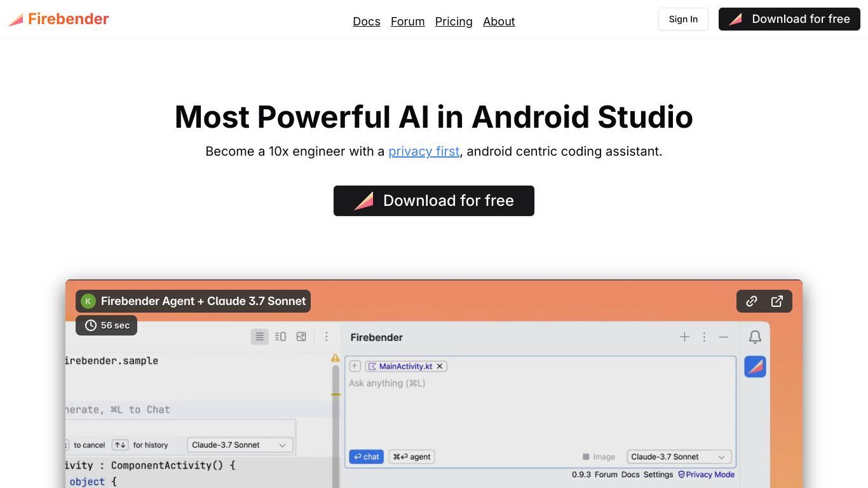Switch to agent mode
Image resolution: width=868 pixels, height=488 pixels.
[x=412, y=457]
